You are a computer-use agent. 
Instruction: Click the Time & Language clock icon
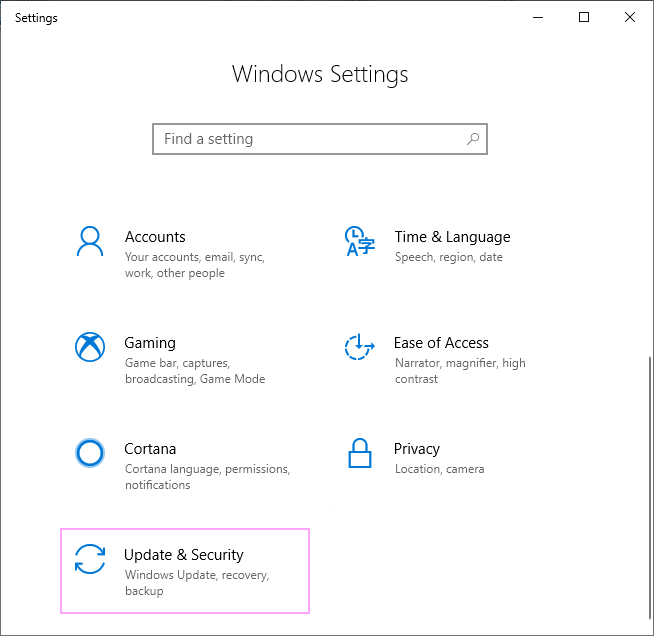360,241
